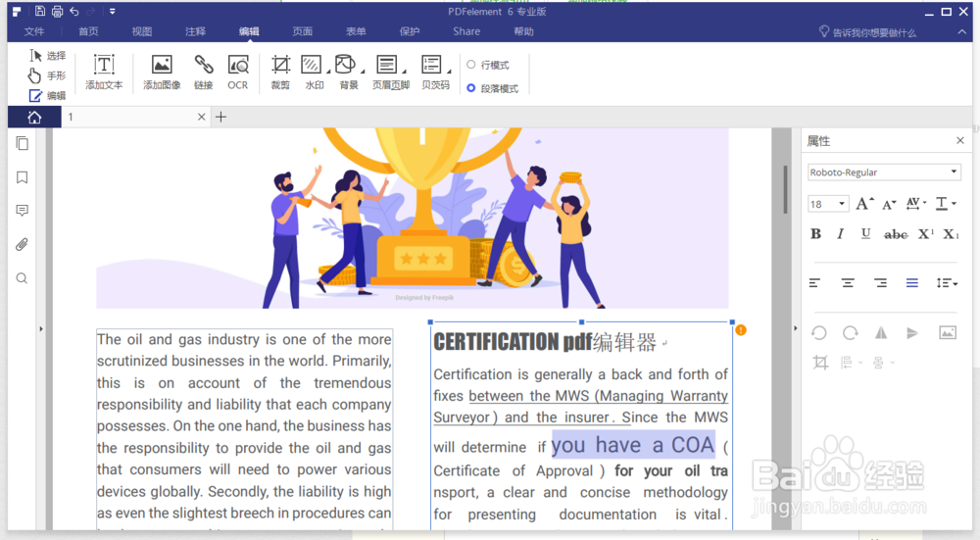Save the document from quick toolbar
This screenshot has width=980, height=540.
(40, 11)
